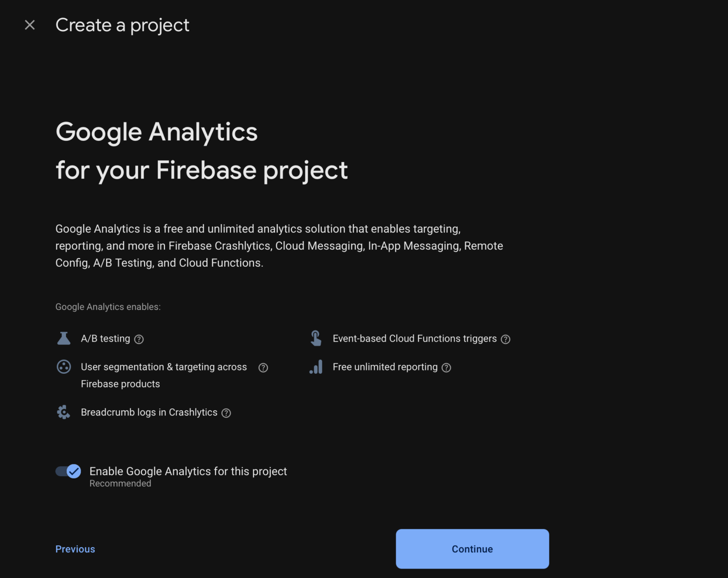Image resolution: width=728 pixels, height=578 pixels.
Task: Click the Cloud Functions triggers touch icon
Action: (316, 338)
